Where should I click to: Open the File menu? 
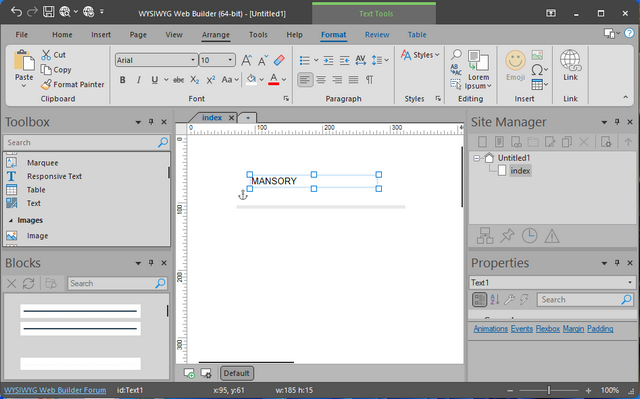(x=22, y=35)
